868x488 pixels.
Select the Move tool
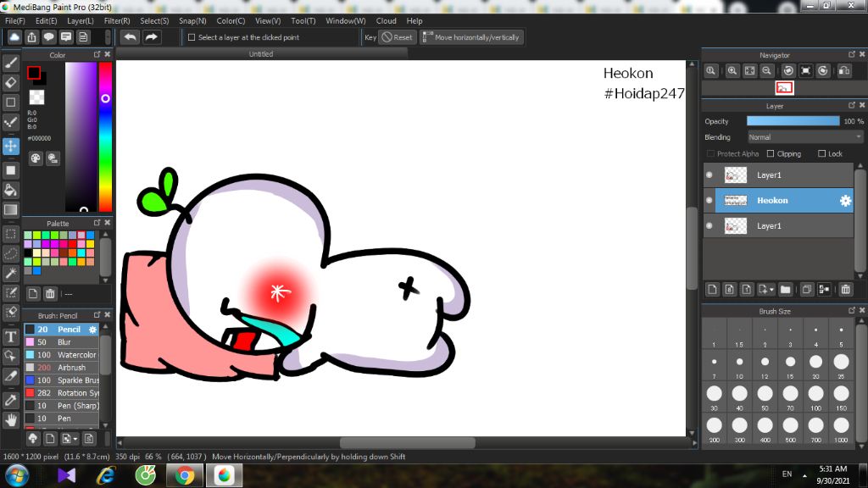10,146
